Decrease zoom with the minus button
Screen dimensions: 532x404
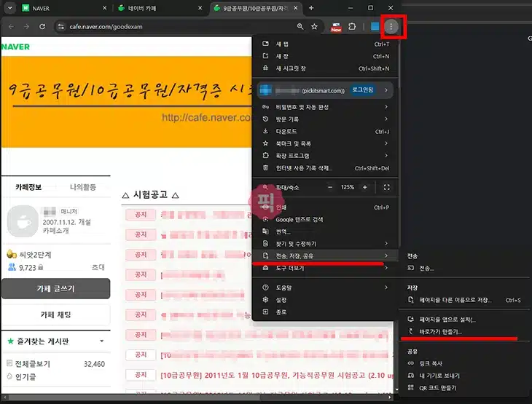pyautogui.click(x=329, y=187)
